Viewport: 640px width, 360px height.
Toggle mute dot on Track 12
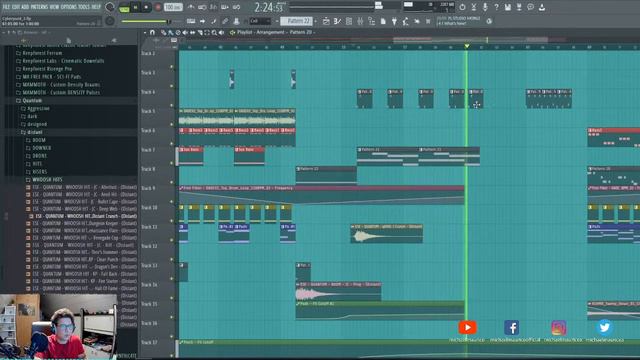pos(172,259)
